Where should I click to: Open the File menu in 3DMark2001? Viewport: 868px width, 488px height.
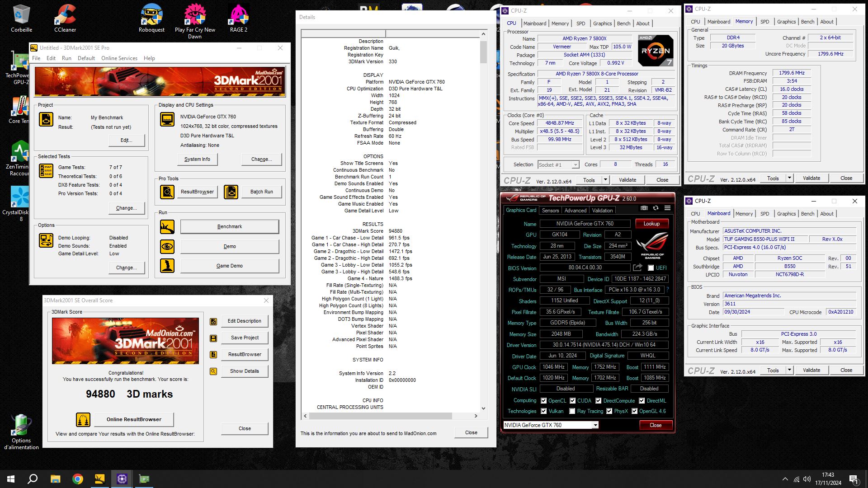(x=36, y=58)
